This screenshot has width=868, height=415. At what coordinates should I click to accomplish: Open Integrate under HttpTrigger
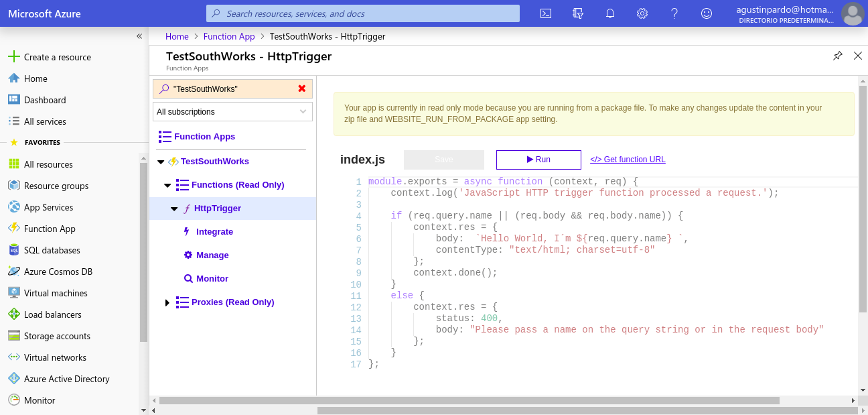214,231
